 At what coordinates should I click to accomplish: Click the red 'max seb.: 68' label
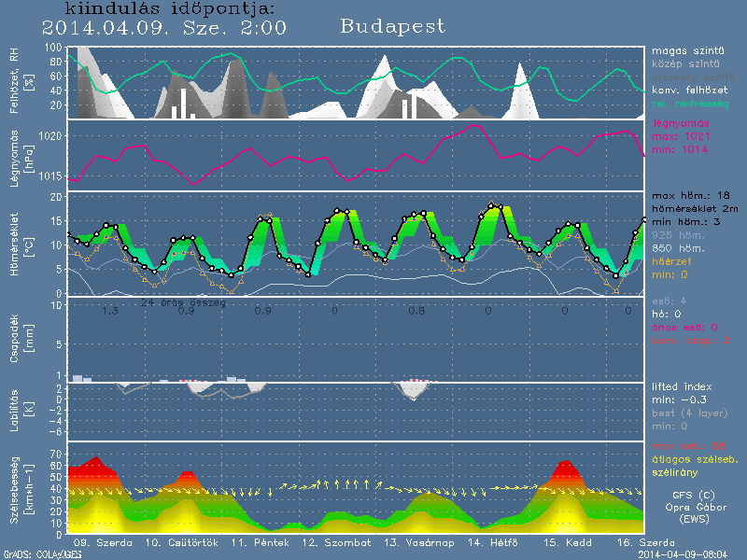[686, 445]
